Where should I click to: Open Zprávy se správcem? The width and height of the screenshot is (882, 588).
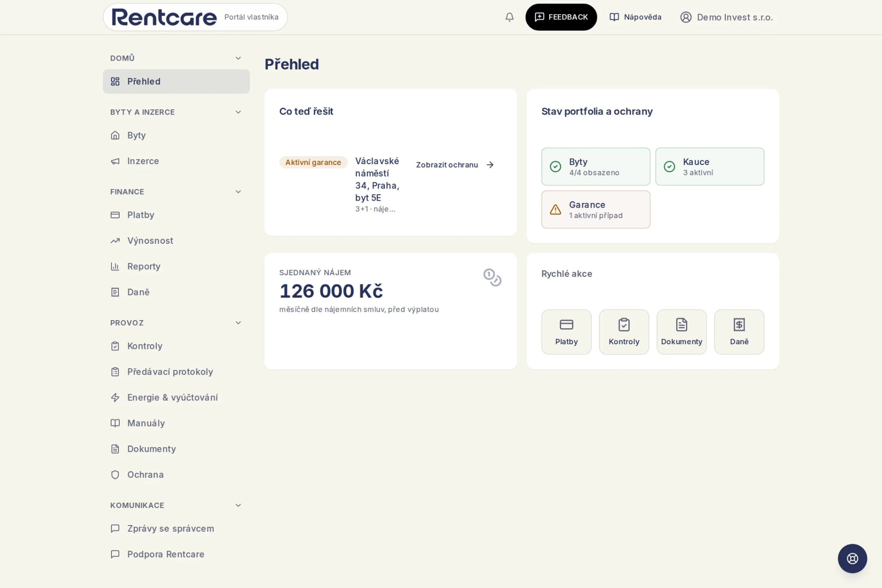[176, 529]
